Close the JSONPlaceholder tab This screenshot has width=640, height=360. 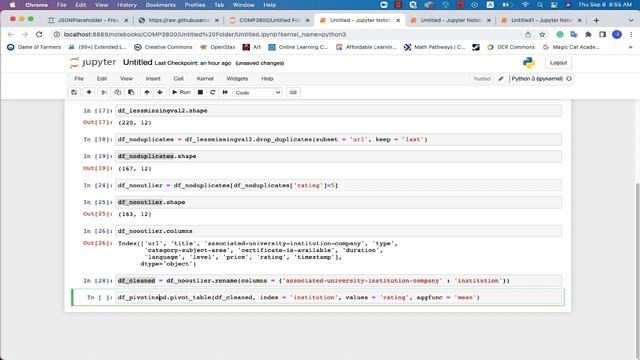(126, 20)
